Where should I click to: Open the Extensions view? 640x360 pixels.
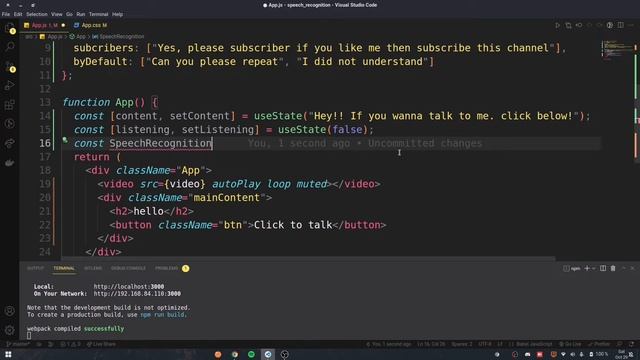point(9,105)
